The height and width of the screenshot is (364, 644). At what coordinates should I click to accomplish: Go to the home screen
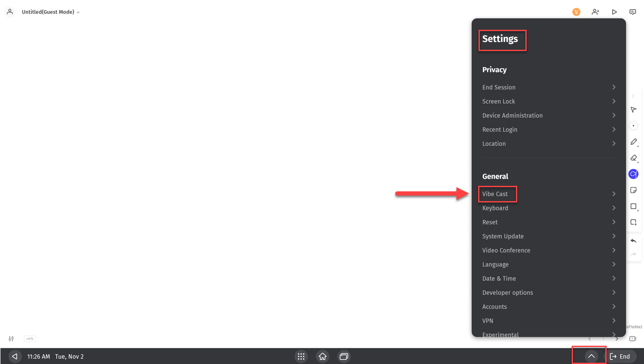[x=322, y=356]
